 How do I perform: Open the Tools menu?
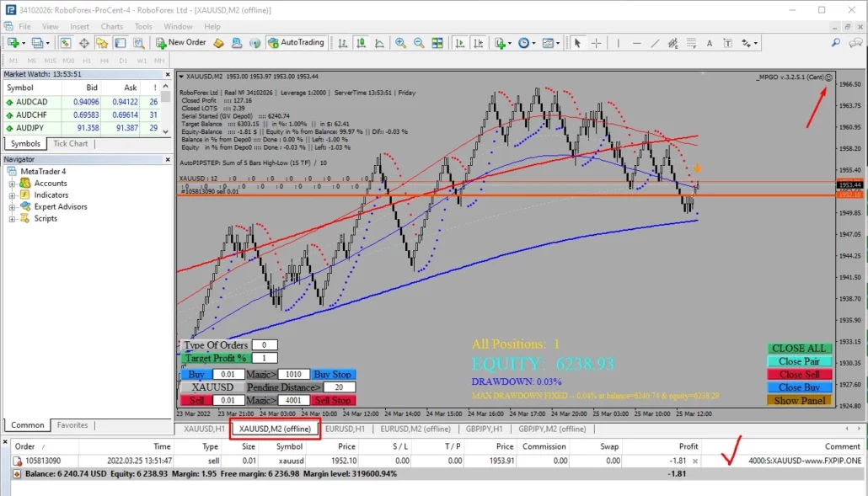(143, 27)
